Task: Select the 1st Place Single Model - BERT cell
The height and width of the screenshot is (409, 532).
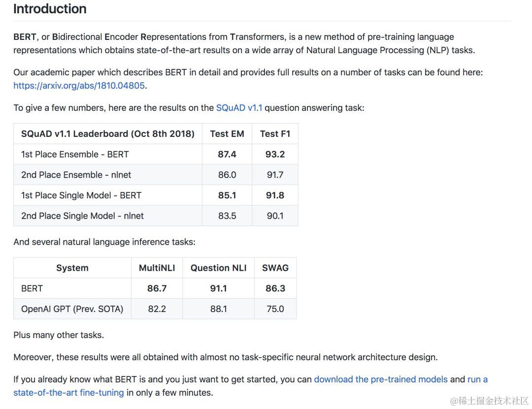Action: pos(108,195)
